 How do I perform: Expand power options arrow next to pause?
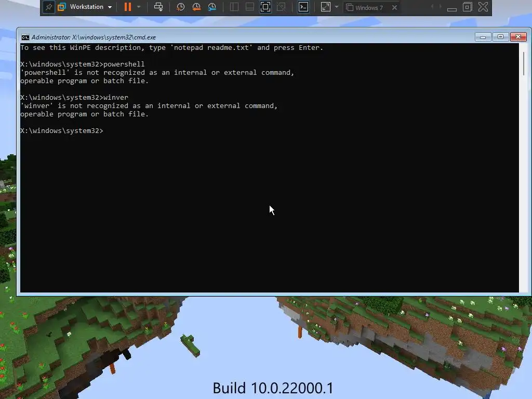tap(138, 7)
